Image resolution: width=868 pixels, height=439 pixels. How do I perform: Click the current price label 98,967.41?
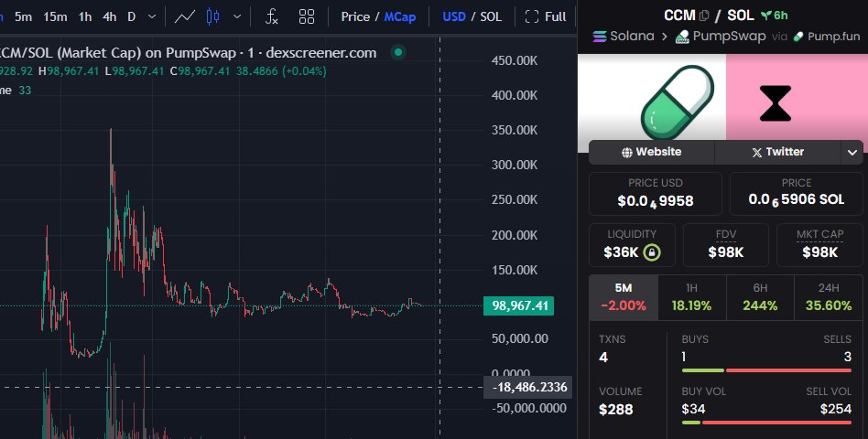pos(519,305)
